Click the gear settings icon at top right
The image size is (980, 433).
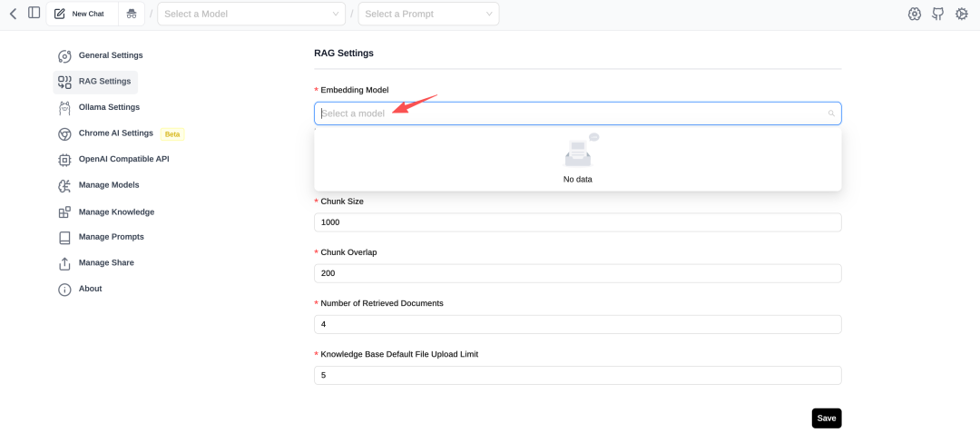point(962,14)
